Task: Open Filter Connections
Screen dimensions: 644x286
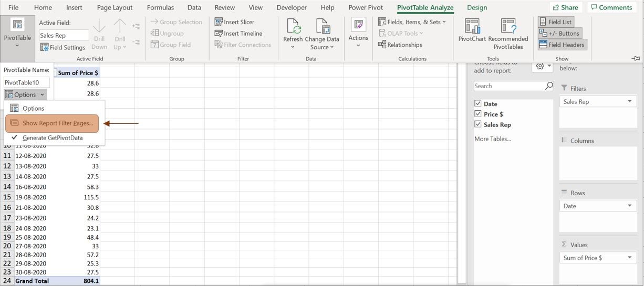Action: [x=243, y=45]
